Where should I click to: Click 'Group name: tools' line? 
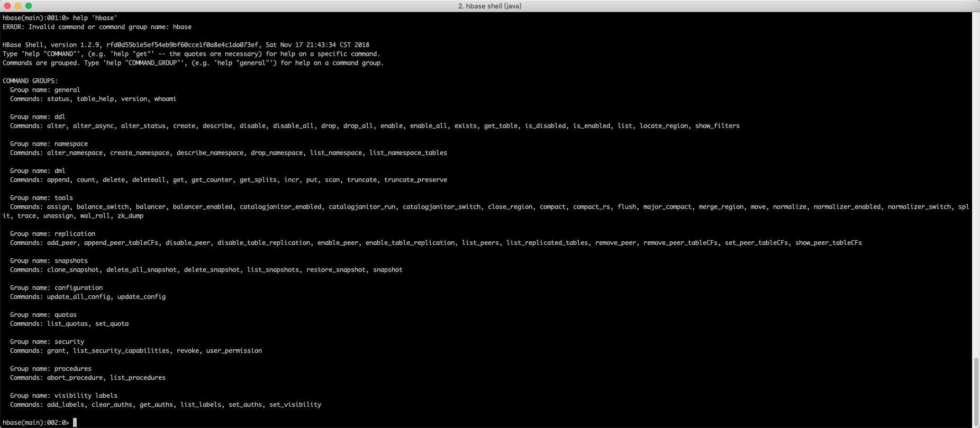pos(41,198)
